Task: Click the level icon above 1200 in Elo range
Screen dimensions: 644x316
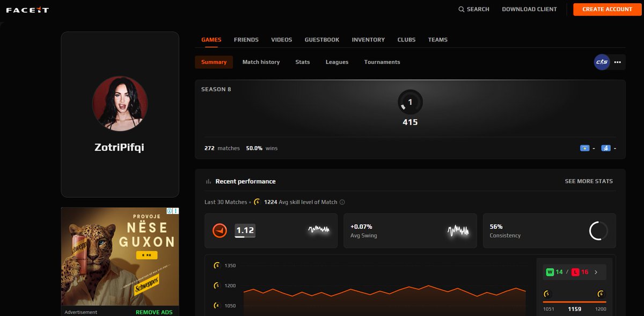Action: click(602, 293)
